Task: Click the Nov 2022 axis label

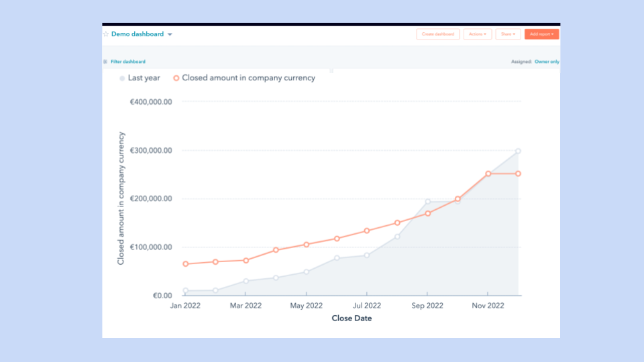Action: click(488, 306)
